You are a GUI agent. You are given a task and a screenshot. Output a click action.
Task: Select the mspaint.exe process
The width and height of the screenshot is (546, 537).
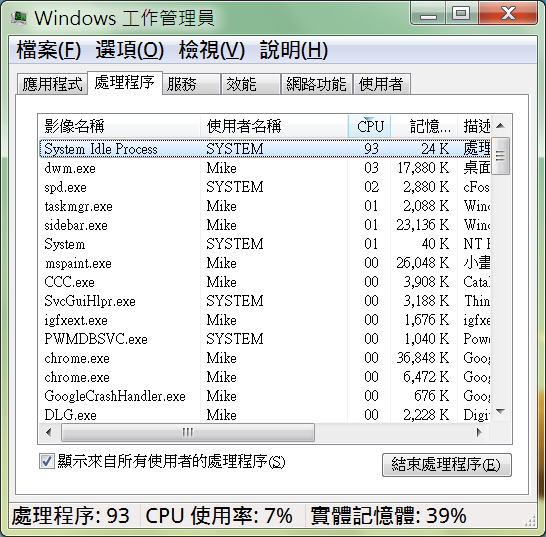(x=265, y=263)
